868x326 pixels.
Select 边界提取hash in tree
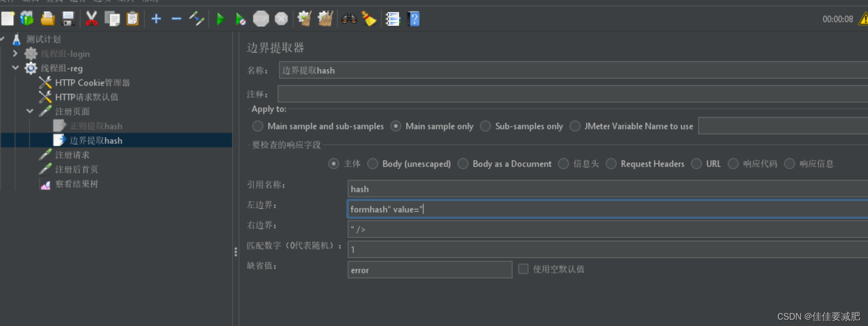pos(96,140)
